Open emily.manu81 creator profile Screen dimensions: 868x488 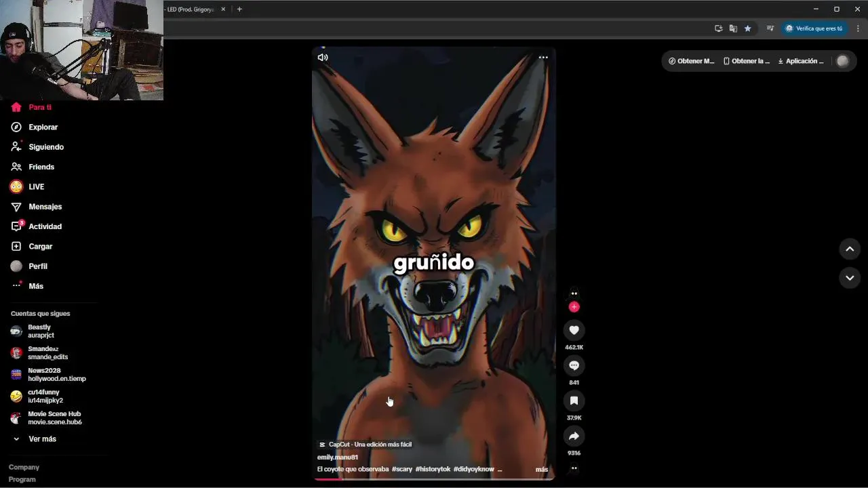(x=337, y=457)
